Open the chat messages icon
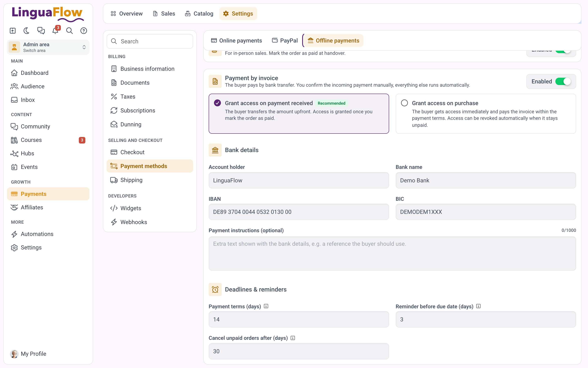588x368 pixels. pyautogui.click(x=41, y=31)
